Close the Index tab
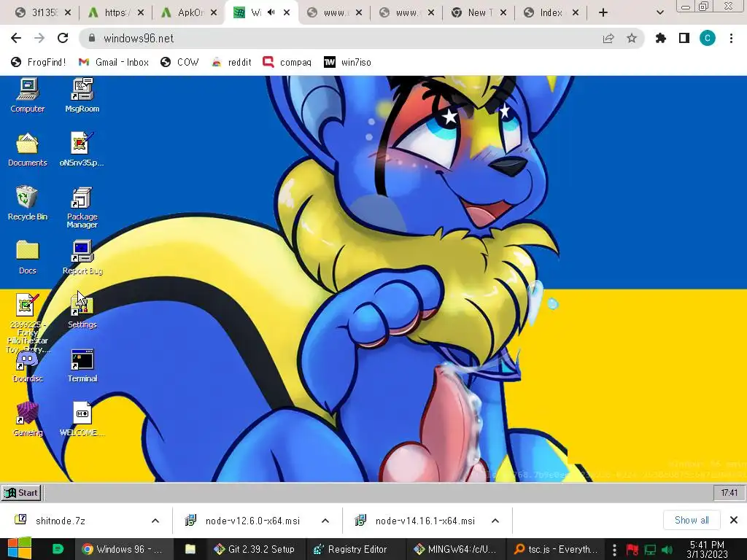This screenshot has height=560, width=747. pyautogui.click(x=576, y=12)
